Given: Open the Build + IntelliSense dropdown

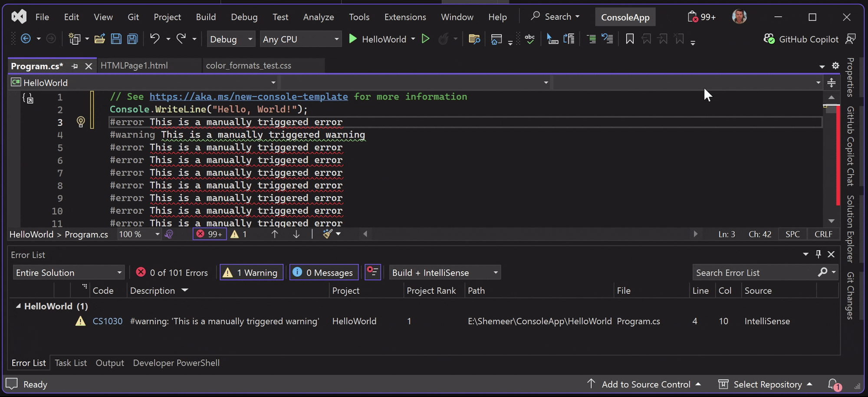Looking at the screenshot, I should click(444, 272).
